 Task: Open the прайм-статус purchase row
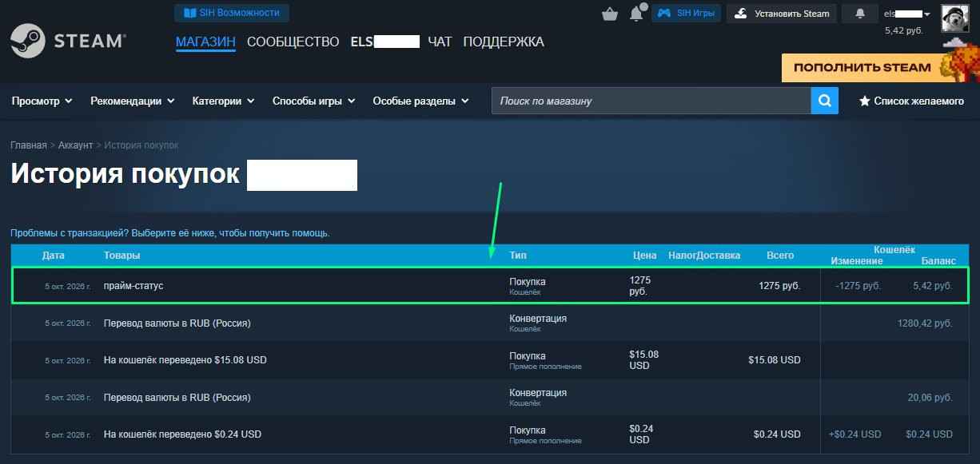coord(490,286)
